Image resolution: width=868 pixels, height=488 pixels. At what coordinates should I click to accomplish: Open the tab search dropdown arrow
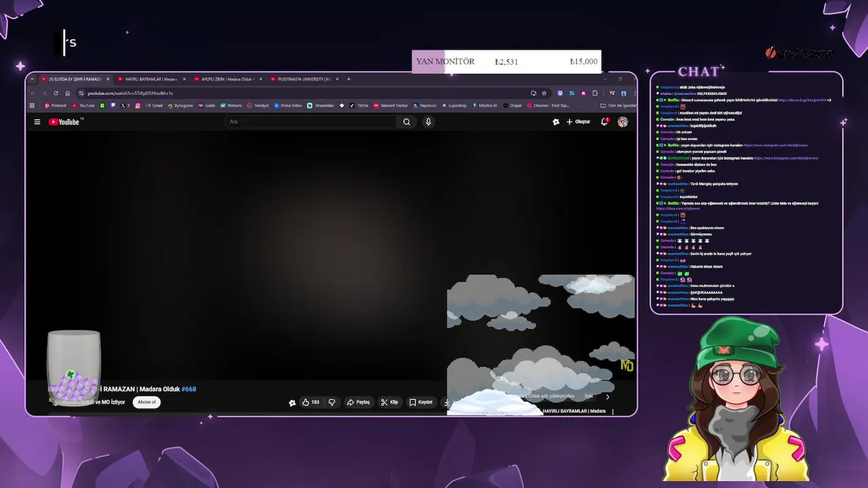(x=32, y=79)
